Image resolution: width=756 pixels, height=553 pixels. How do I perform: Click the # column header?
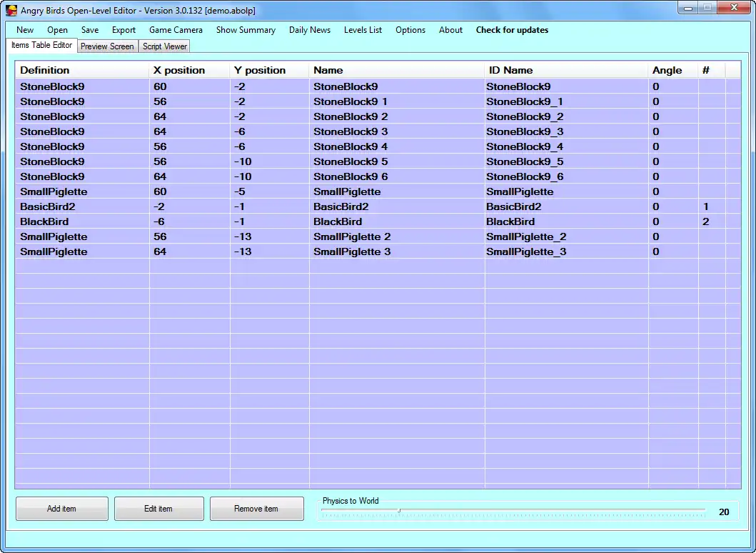pyautogui.click(x=712, y=70)
